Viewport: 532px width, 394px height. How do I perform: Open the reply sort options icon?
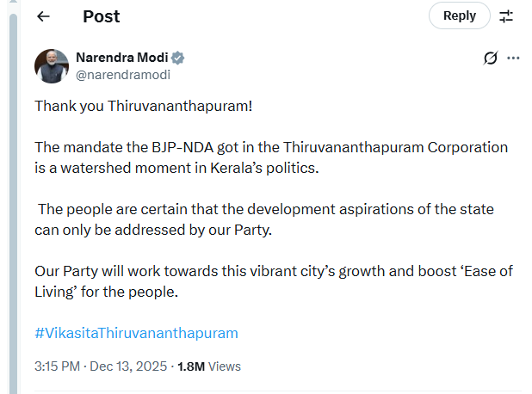(x=506, y=16)
